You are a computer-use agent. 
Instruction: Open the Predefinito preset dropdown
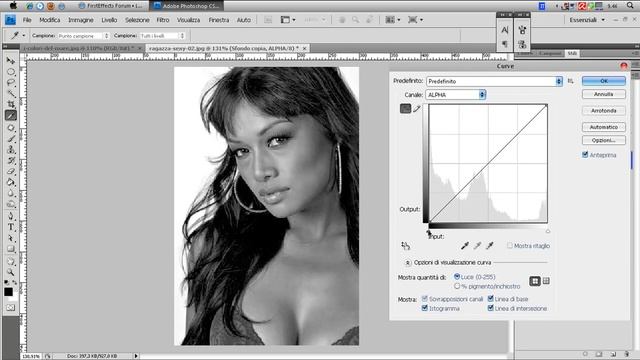click(494, 81)
